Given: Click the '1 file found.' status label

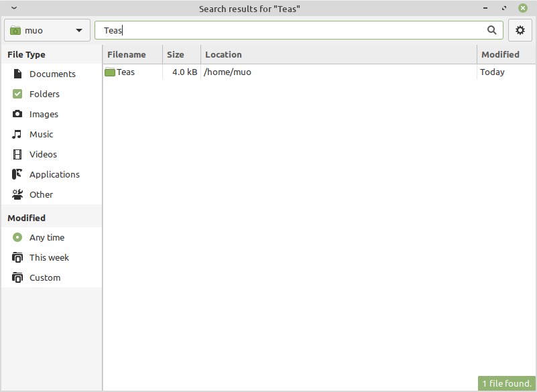Looking at the screenshot, I should tap(507, 383).
